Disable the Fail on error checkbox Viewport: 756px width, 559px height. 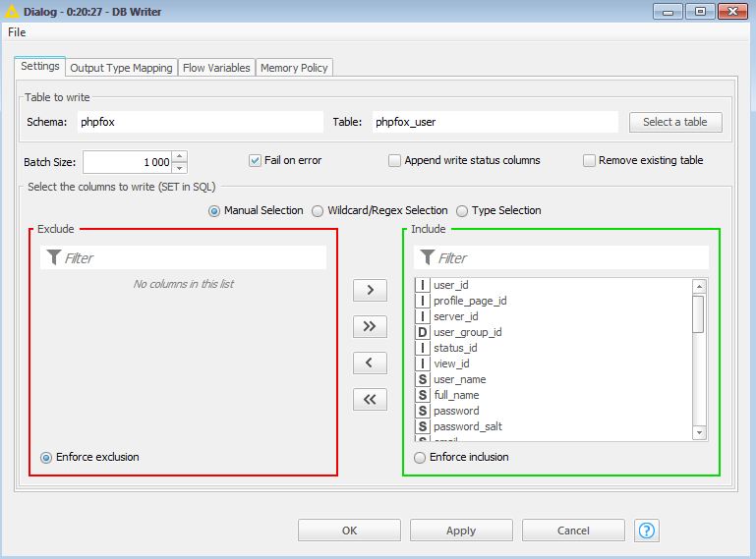(x=256, y=160)
